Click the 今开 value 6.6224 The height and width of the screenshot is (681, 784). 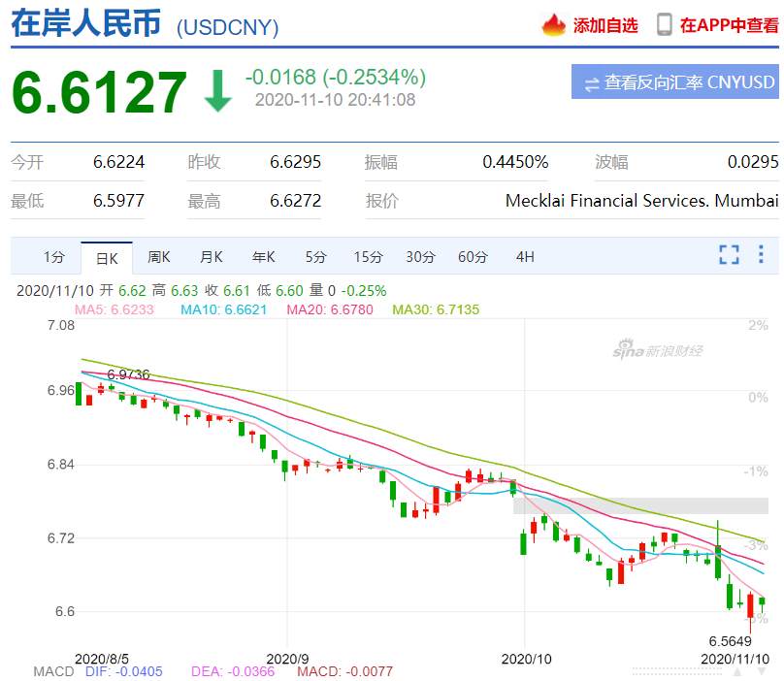point(118,162)
